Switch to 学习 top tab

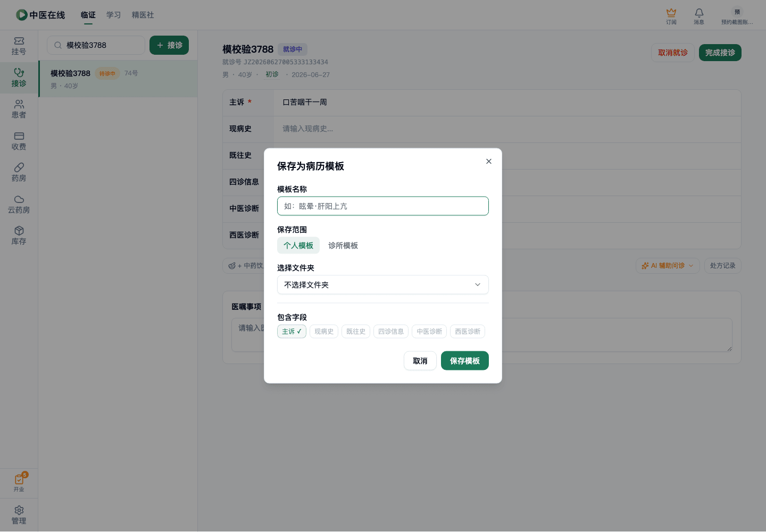(114, 15)
